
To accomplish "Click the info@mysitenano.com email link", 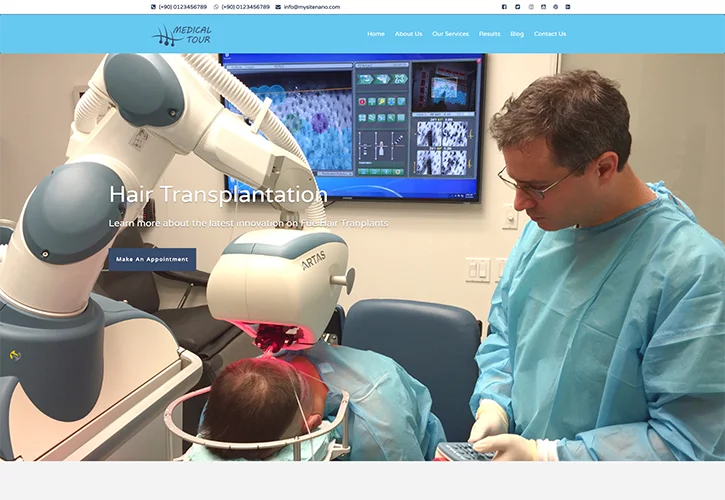I will (x=312, y=7).
